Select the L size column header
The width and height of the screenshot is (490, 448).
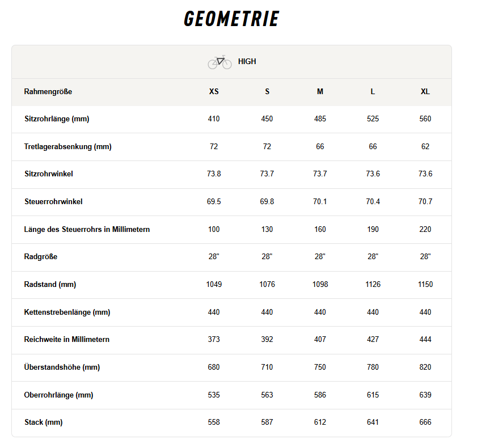373,92
